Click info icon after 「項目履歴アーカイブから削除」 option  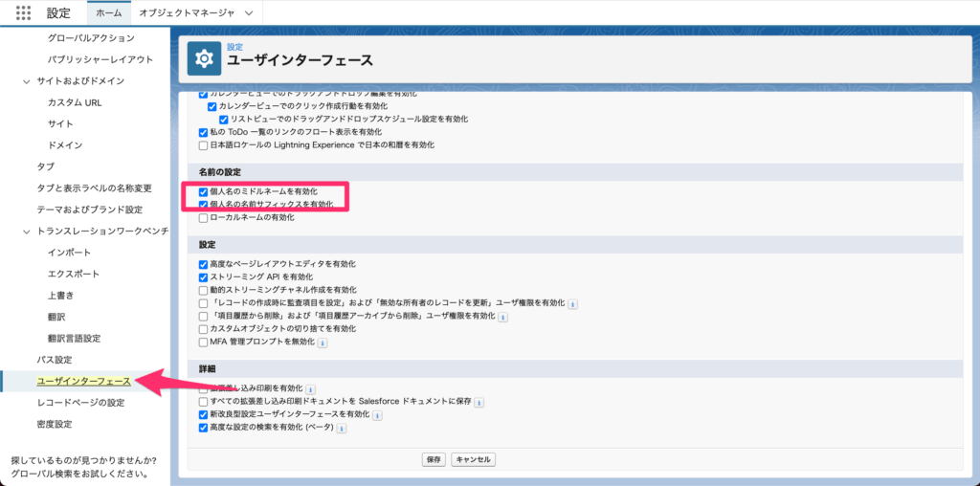pos(502,317)
